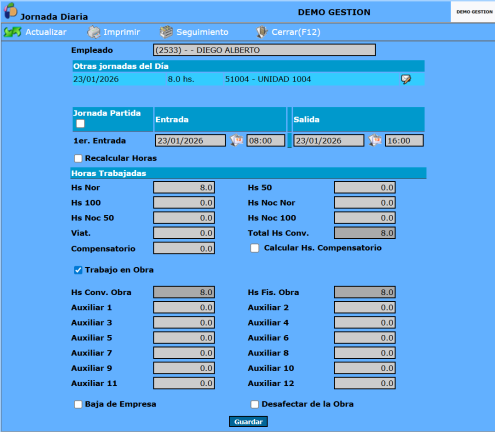This screenshot has height=432, width=495.
Task: Click the Actualizar refresh icon
Action: point(13,32)
